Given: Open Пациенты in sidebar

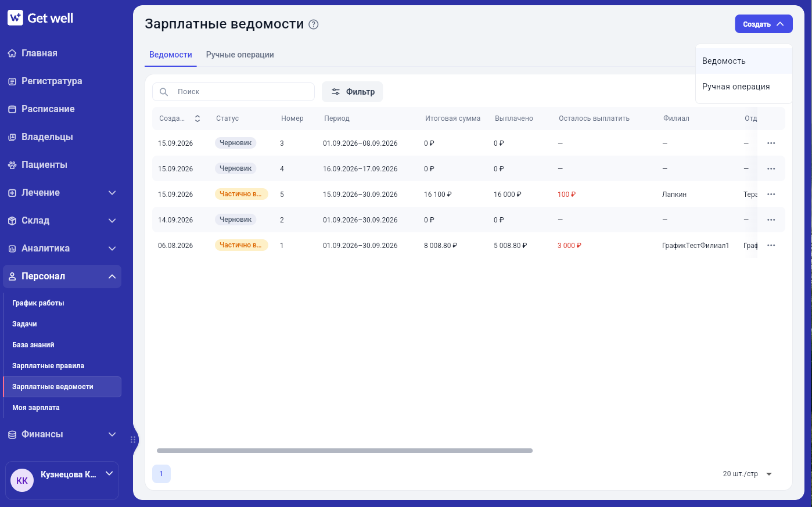Looking at the screenshot, I should point(62,165).
